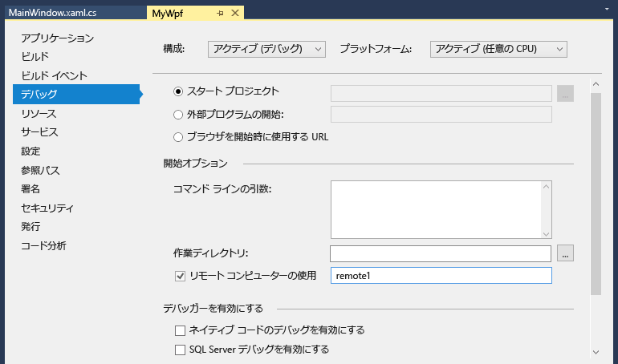Image resolution: width=618 pixels, height=364 pixels.
Task: Open the 発行 page
Action: (x=30, y=227)
